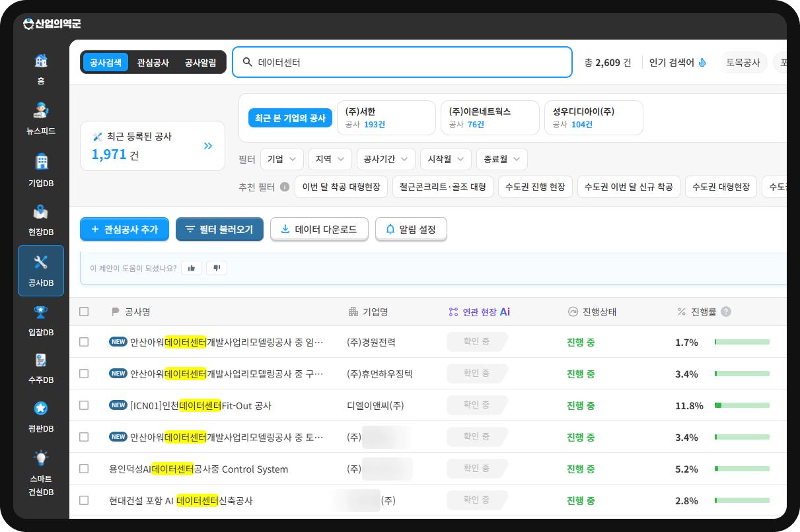Viewport: 800px width, 532px height.
Task: Expand the 지역 filter dropdown
Action: tap(330, 159)
